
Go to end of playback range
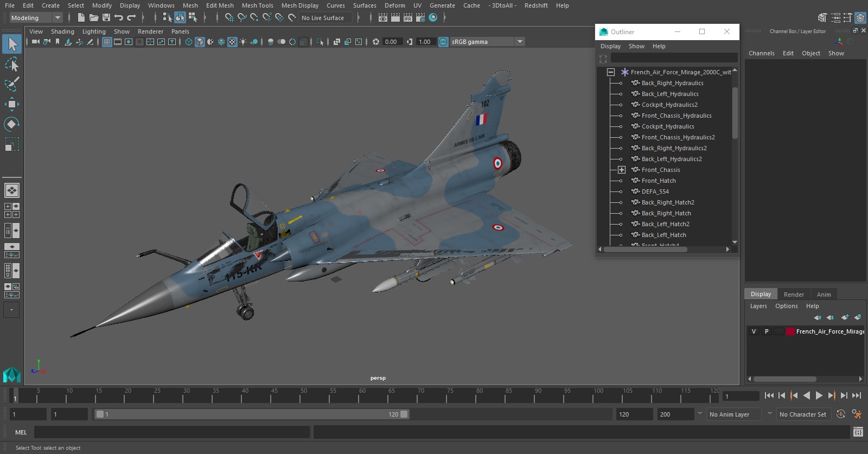pyautogui.click(x=857, y=395)
